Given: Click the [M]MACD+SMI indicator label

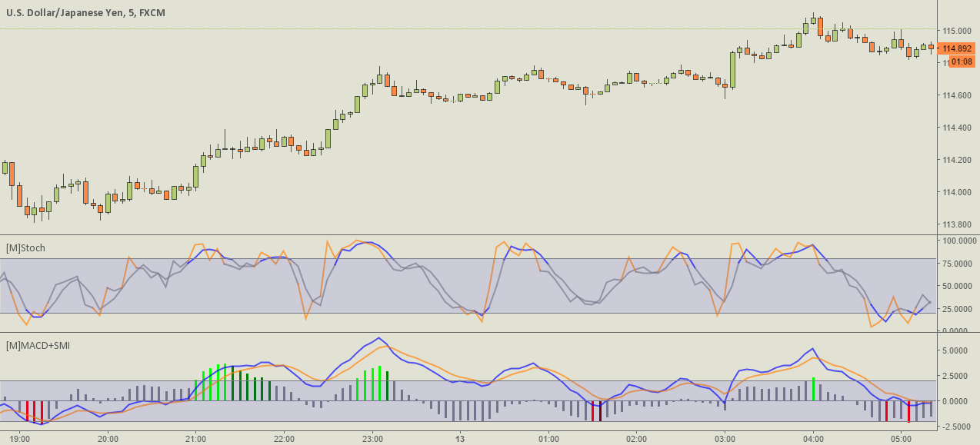Looking at the screenshot, I should click(38, 346).
